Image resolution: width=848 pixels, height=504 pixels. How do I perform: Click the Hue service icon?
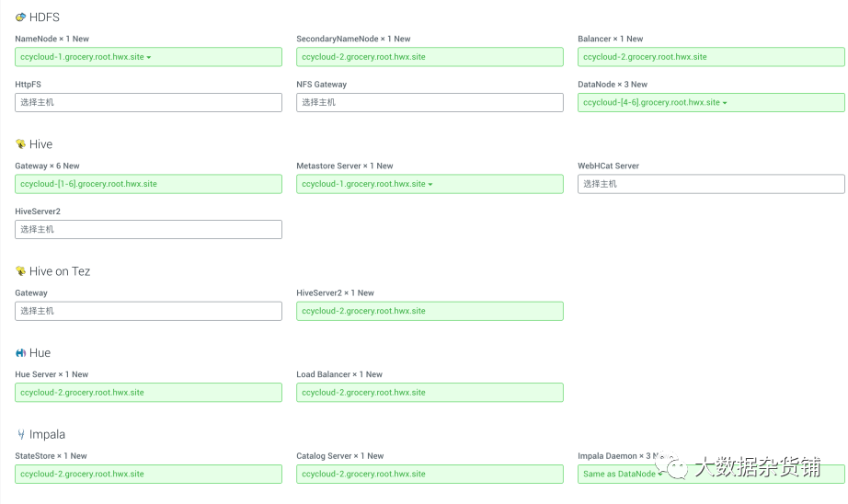20,353
